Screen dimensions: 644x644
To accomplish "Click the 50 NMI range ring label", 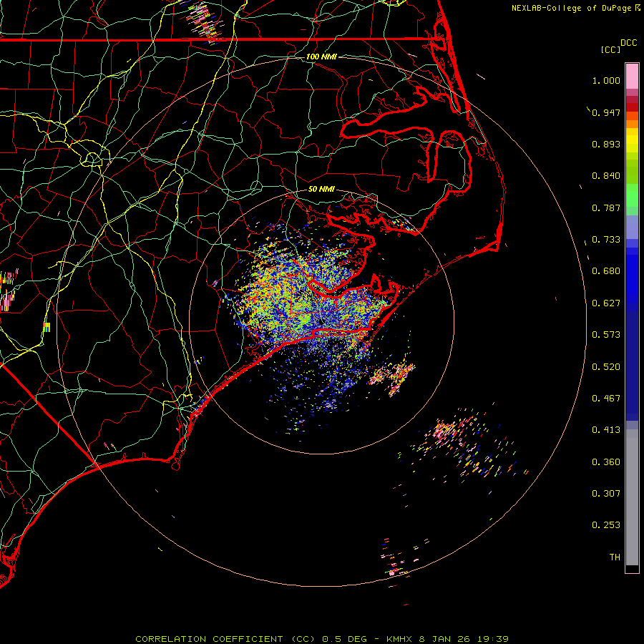I will click(321, 190).
